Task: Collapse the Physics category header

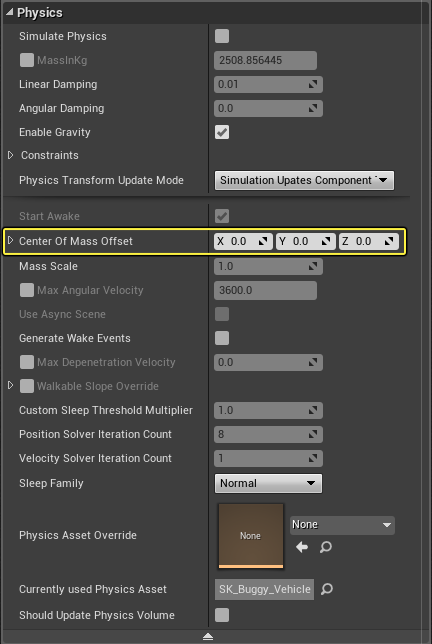Action: click(9, 12)
